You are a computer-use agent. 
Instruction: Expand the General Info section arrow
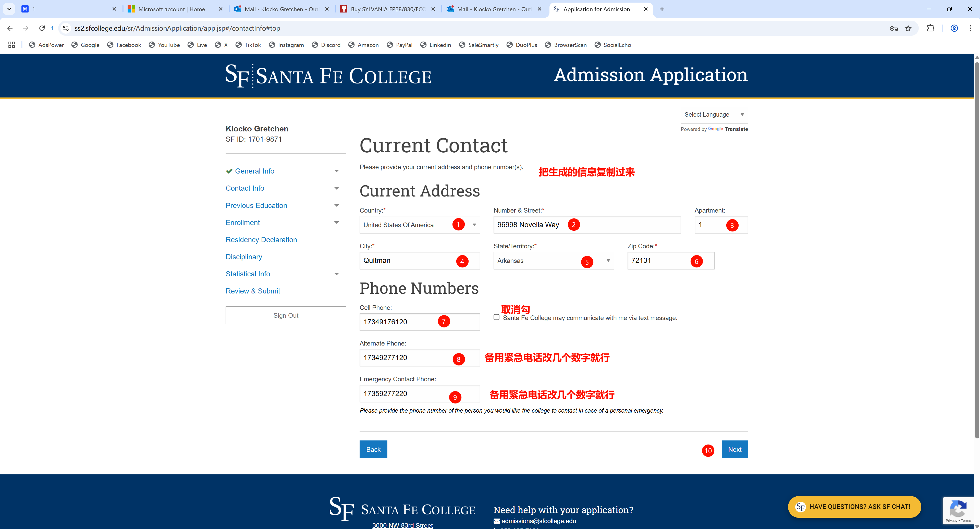[x=336, y=171]
